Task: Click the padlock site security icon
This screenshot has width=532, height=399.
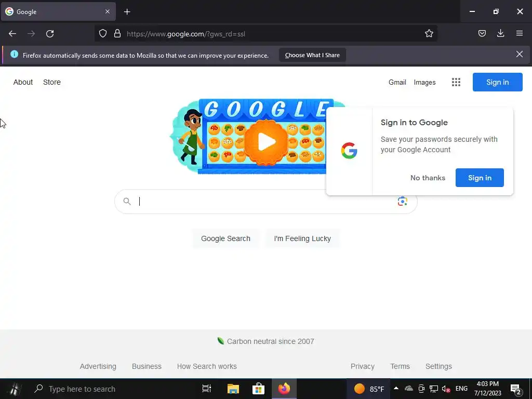Action: coord(117,33)
